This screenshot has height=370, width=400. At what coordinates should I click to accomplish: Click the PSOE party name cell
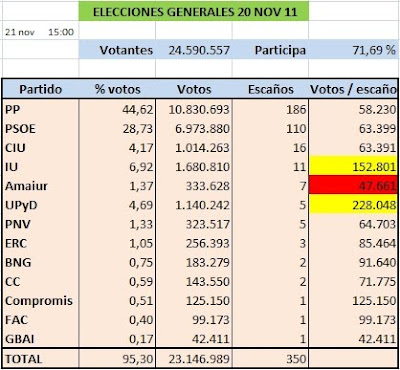[x=41, y=128]
